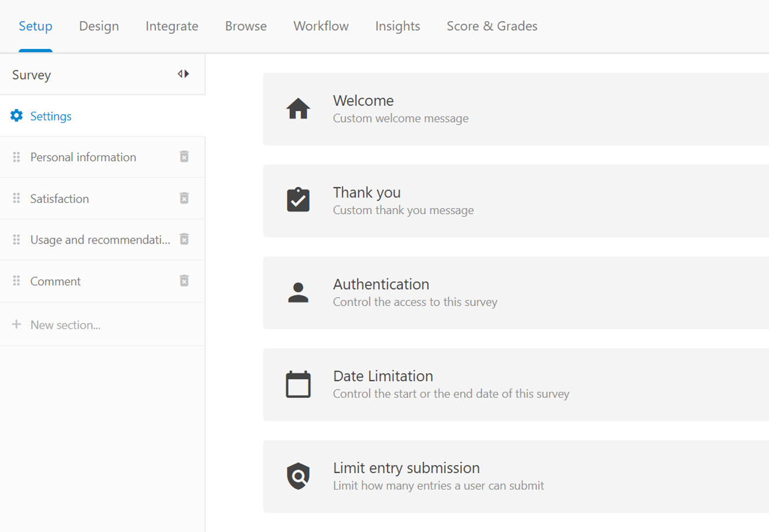769x532 pixels.
Task: Delete the Usage and recommendation section
Action: click(x=184, y=239)
